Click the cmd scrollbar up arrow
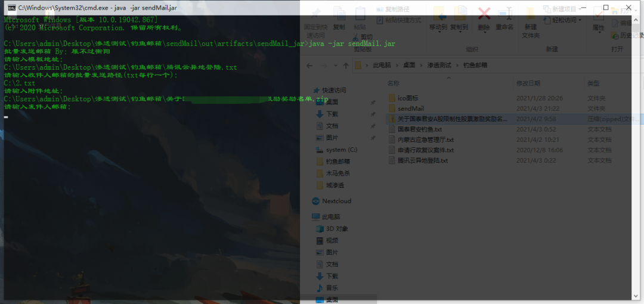 [x=637, y=18]
